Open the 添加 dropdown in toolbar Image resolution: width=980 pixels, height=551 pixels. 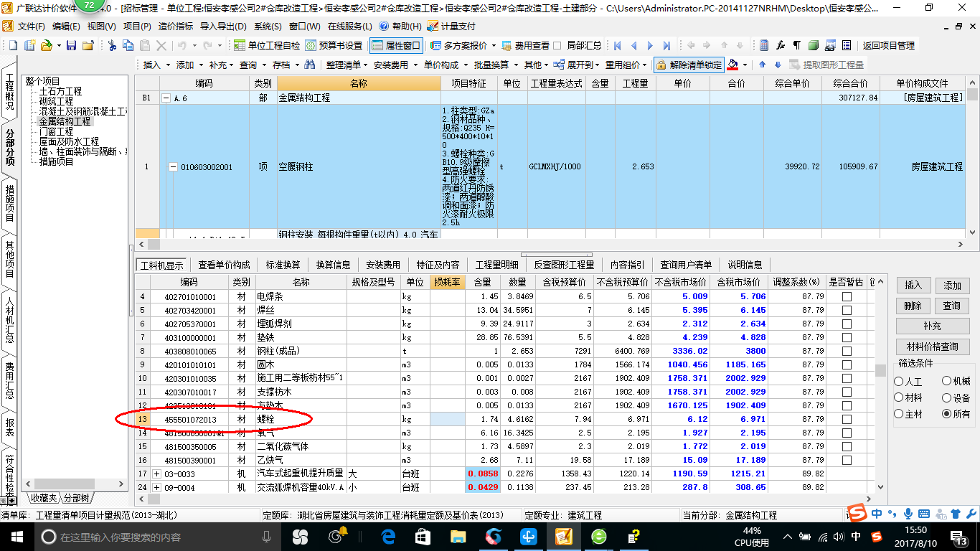189,65
